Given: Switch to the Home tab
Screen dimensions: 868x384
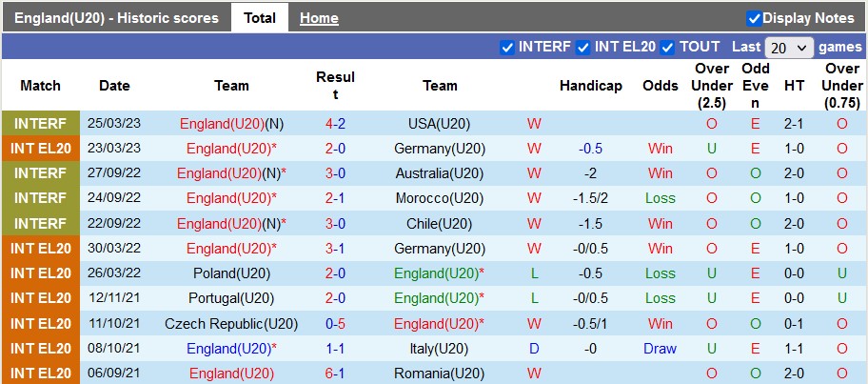Looking at the screenshot, I should coord(319,18).
